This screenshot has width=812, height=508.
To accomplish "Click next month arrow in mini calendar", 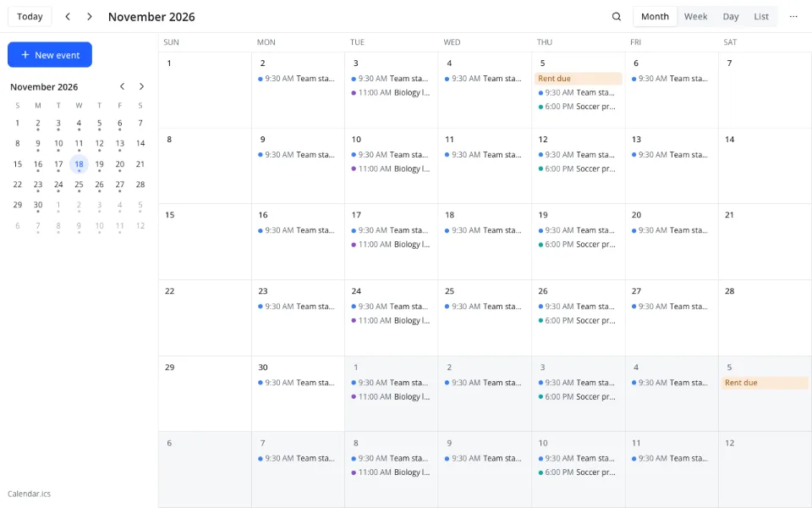I will 141,86.
